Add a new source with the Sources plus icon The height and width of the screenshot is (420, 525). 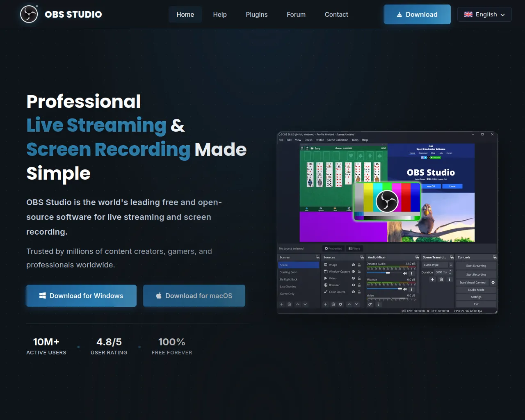[326, 304]
